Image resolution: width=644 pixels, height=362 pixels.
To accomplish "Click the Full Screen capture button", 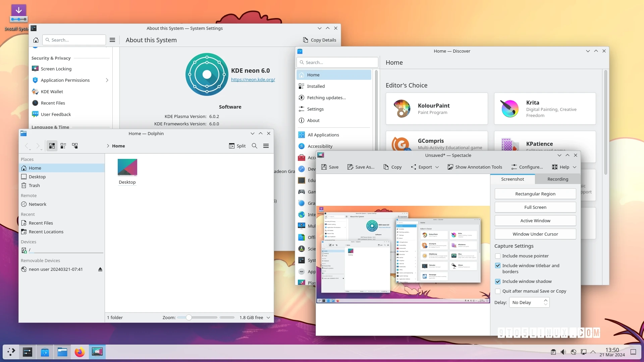I will [535, 207].
